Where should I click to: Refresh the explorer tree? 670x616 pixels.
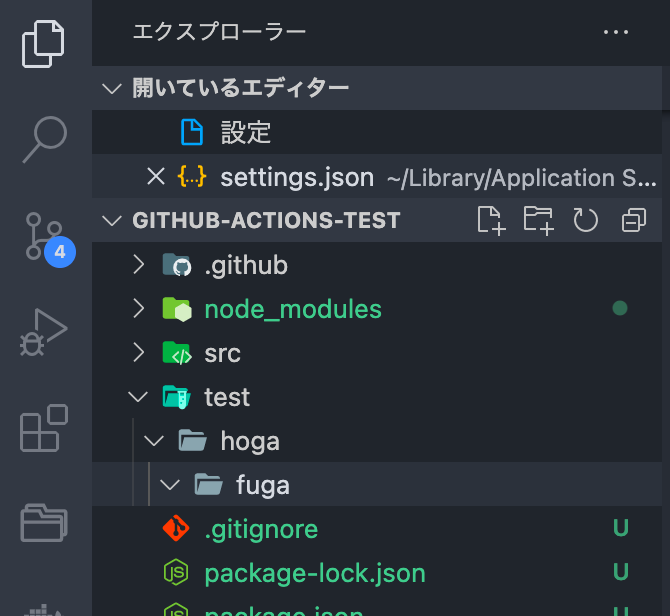click(585, 220)
